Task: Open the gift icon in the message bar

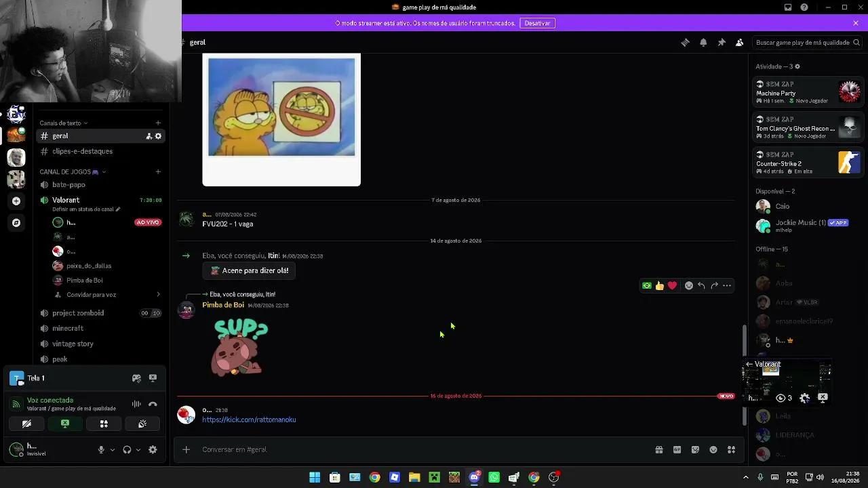Action: (x=659, y=449)
